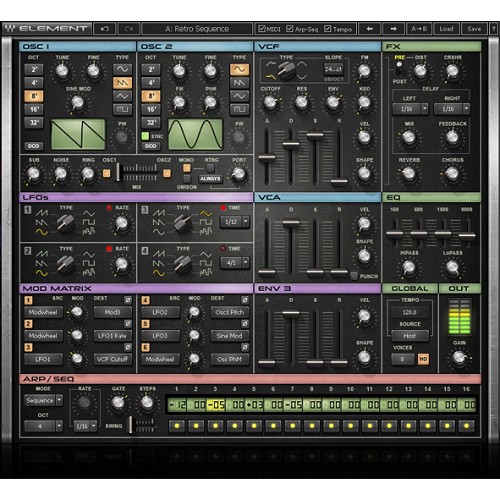Open Modwheel source in matrix slot 1

43,312
